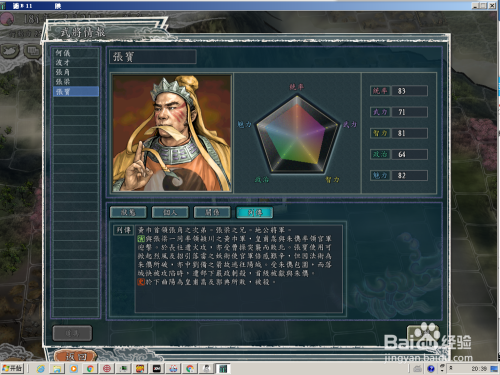Click the 智力 stat value 81
This screenshot has width=500, height=375.
[410, 133]
